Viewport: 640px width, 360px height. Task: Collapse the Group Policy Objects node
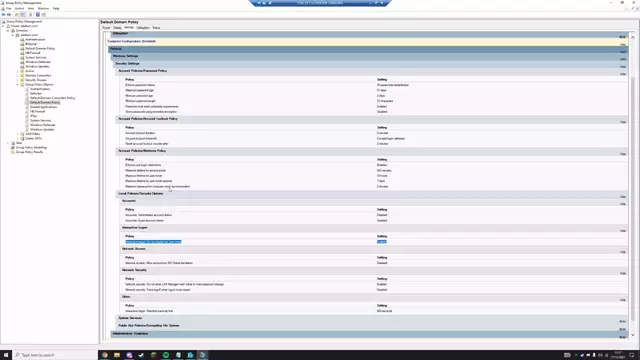click(18, 84)
